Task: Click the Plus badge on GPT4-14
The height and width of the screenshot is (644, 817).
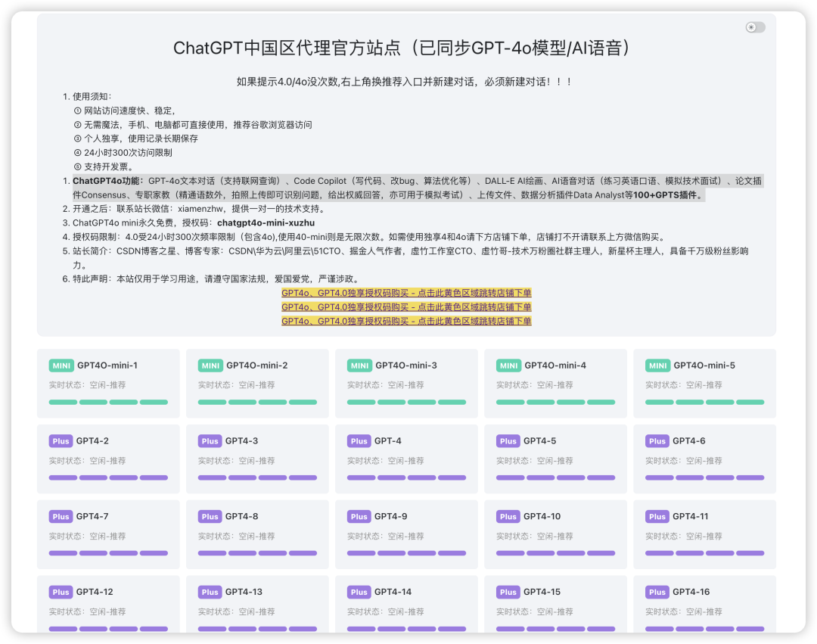Action: pyautogui.click(x=359, y=593)
